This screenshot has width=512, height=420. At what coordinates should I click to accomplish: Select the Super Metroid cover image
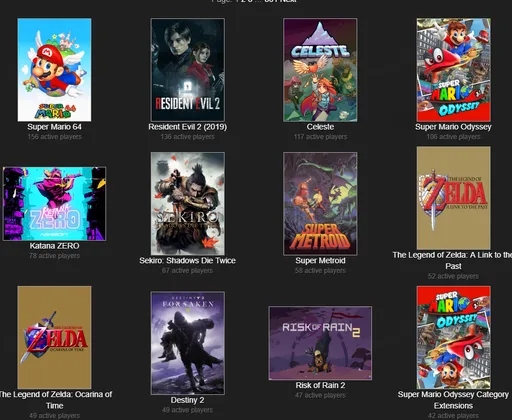point(320,204)
